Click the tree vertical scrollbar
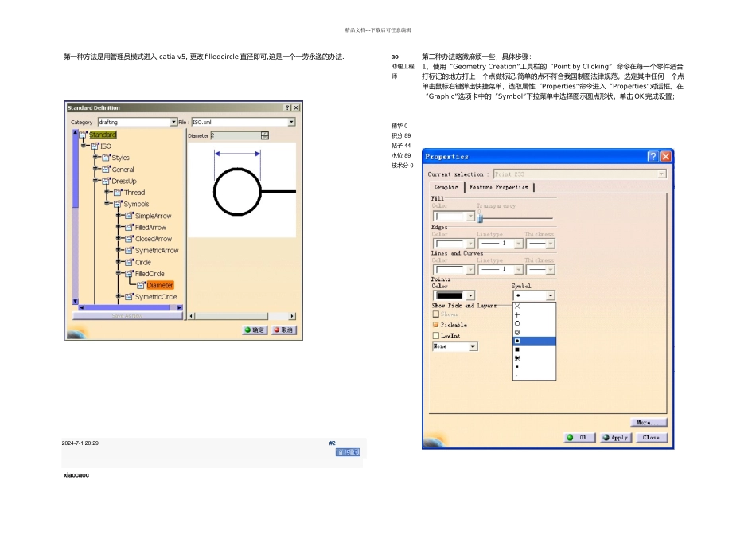The height and width of the screenshot is (535, 756). (76, 216)
